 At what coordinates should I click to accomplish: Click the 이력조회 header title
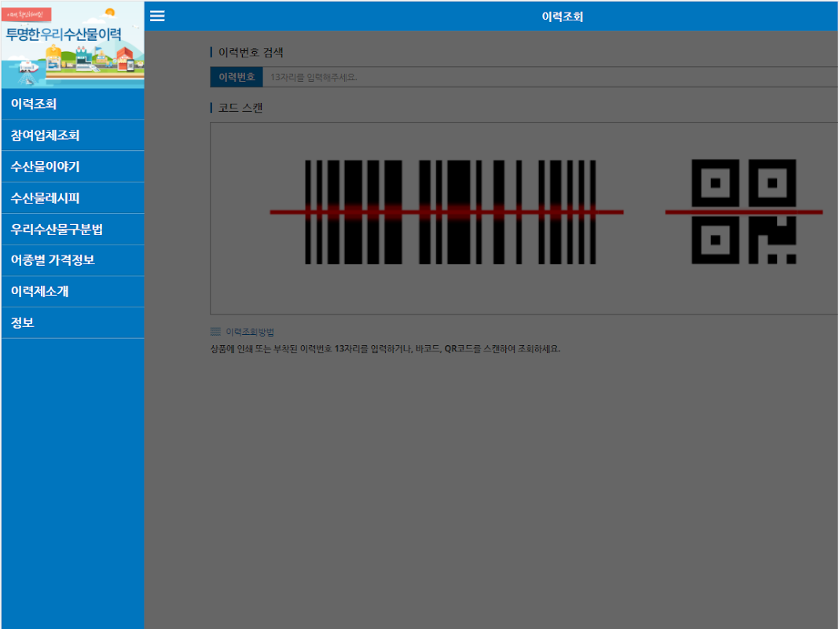click(x=562, y=17)
